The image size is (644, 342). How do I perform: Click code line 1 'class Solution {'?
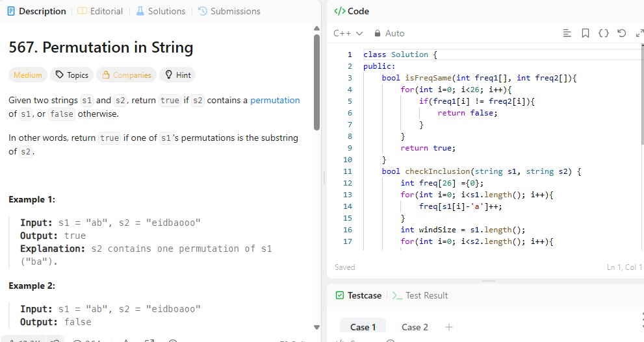click(x=400, y=55)
